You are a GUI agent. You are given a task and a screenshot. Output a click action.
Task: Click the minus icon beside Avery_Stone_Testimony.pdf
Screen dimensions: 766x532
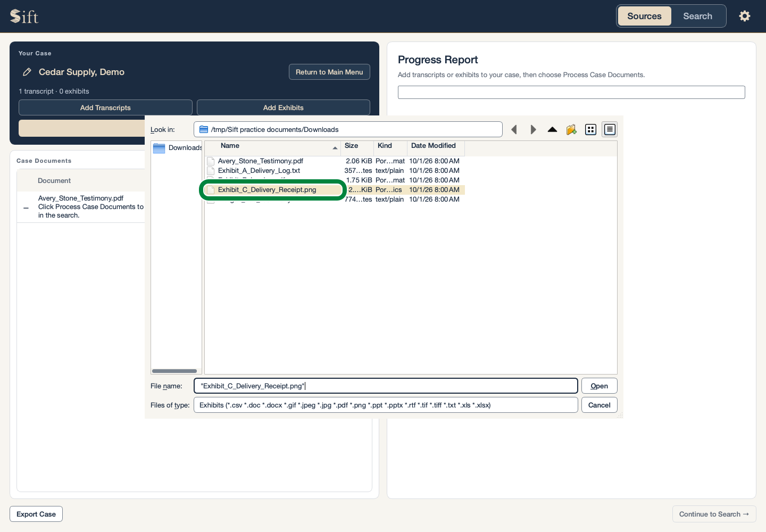tap(26, 208)
